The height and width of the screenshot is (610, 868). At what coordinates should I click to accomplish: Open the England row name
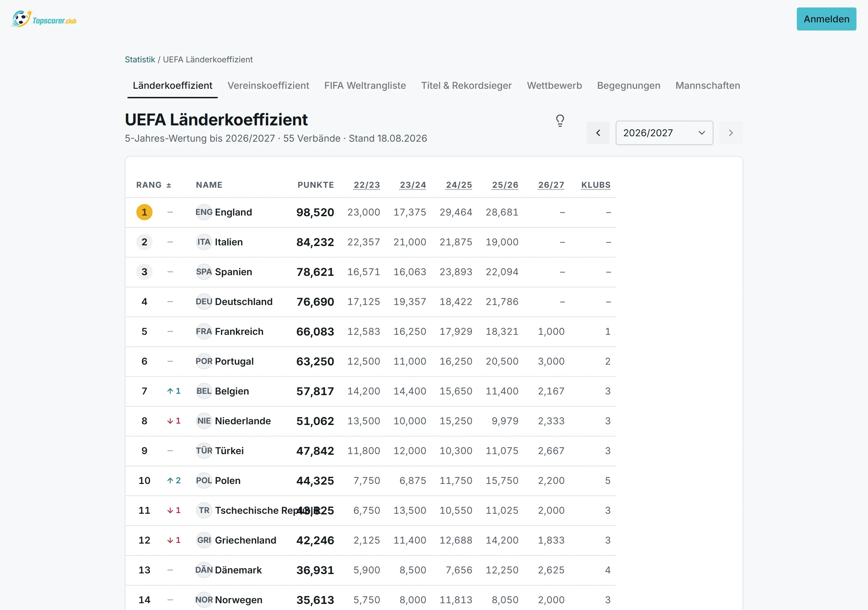[233, 212]
